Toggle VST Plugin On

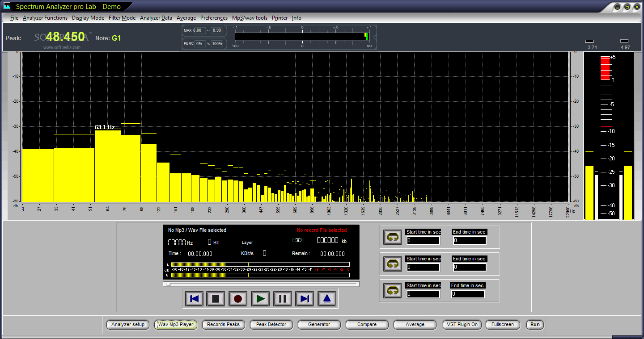(x=462, y=325)
